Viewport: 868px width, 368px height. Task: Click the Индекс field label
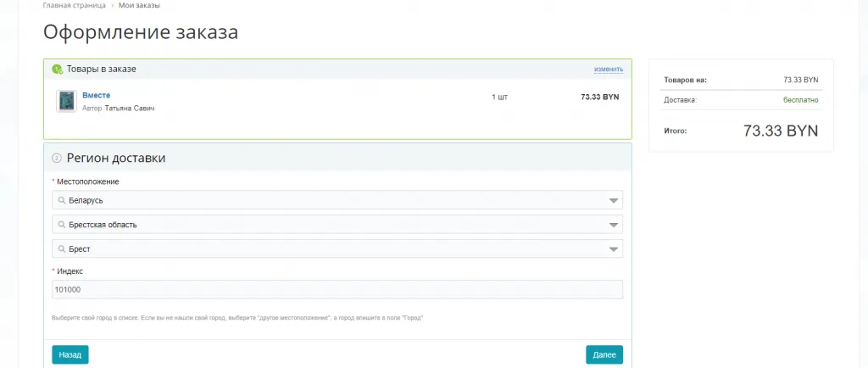(70, 271)
